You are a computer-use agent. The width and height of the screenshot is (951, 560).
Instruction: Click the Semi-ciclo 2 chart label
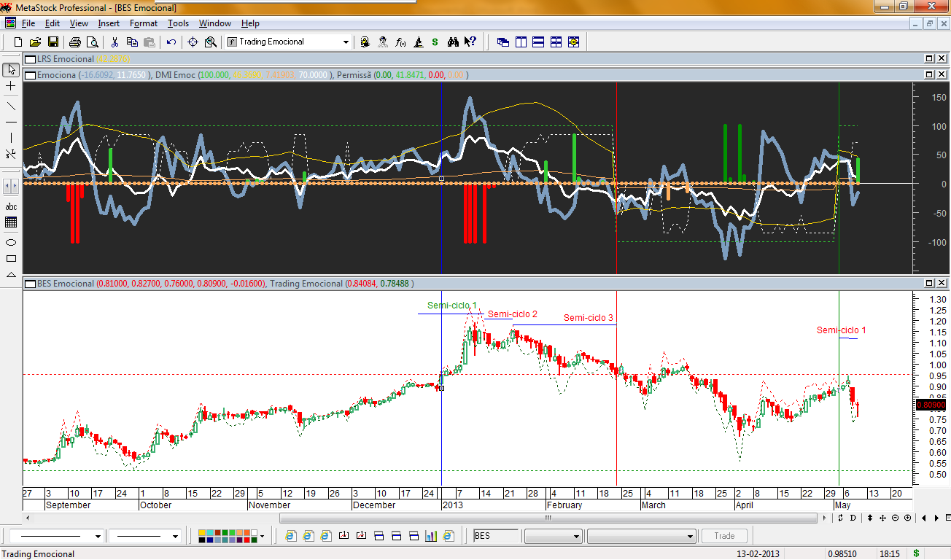[x=513, y=314]
